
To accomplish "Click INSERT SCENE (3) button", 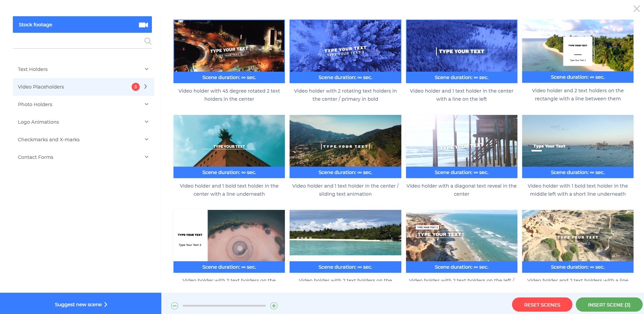I will tap(609, 305).
